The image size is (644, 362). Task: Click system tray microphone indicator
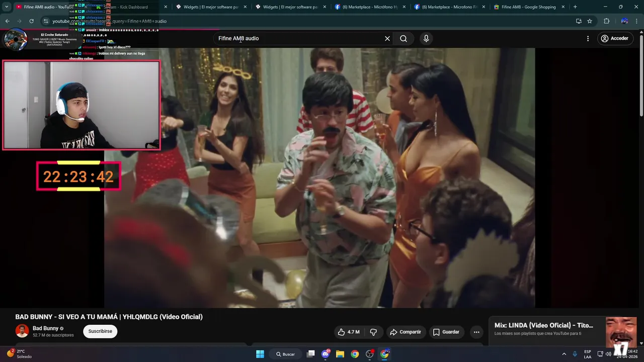click(575, 354)
